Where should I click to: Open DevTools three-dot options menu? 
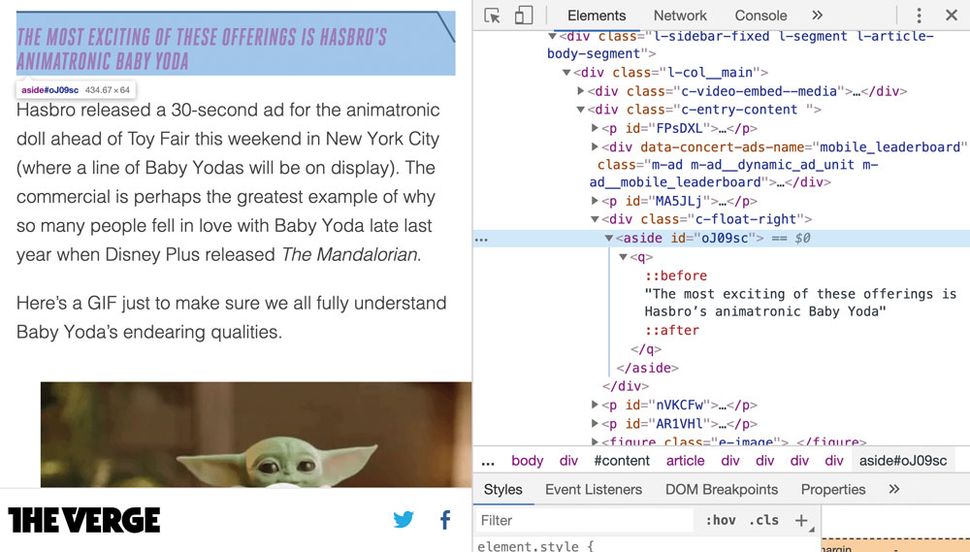[x=919, y=15]
